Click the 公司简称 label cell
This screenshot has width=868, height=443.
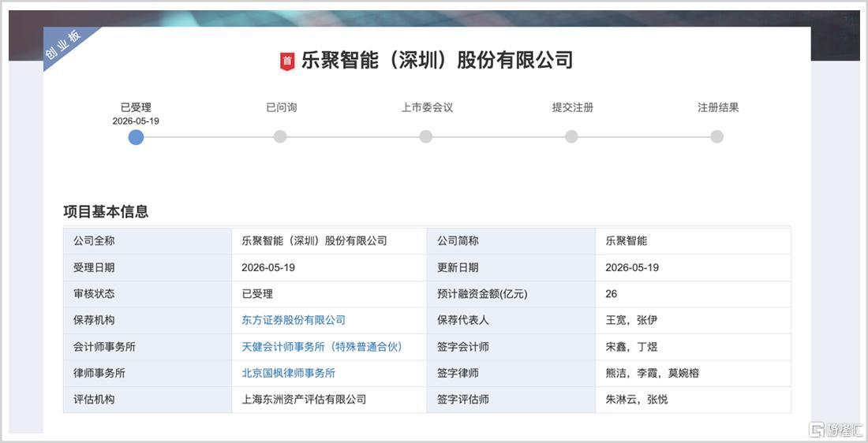511,241
